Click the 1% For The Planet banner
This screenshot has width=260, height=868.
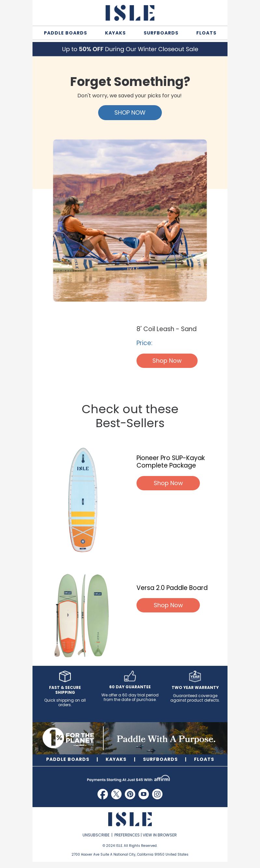pos(130,738)
